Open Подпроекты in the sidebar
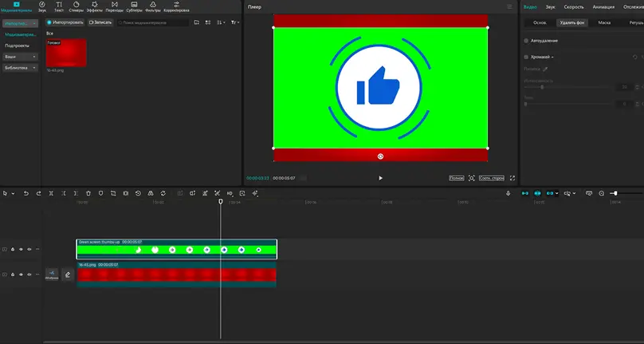 click(18, 45)
